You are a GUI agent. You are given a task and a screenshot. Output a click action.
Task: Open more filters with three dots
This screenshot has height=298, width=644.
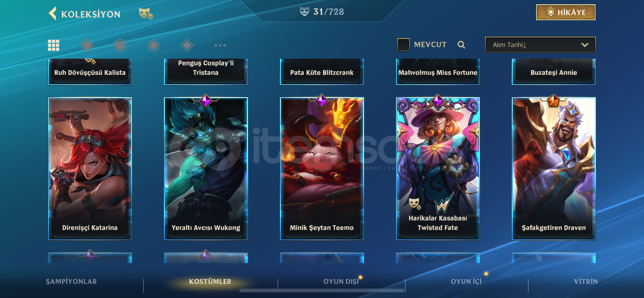[x=220, y=45]
